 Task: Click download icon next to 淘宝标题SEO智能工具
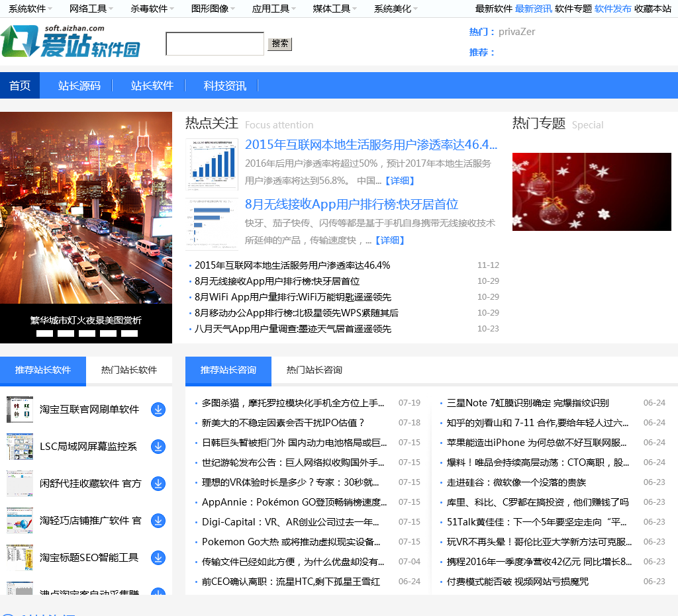(x=158, y=558)
